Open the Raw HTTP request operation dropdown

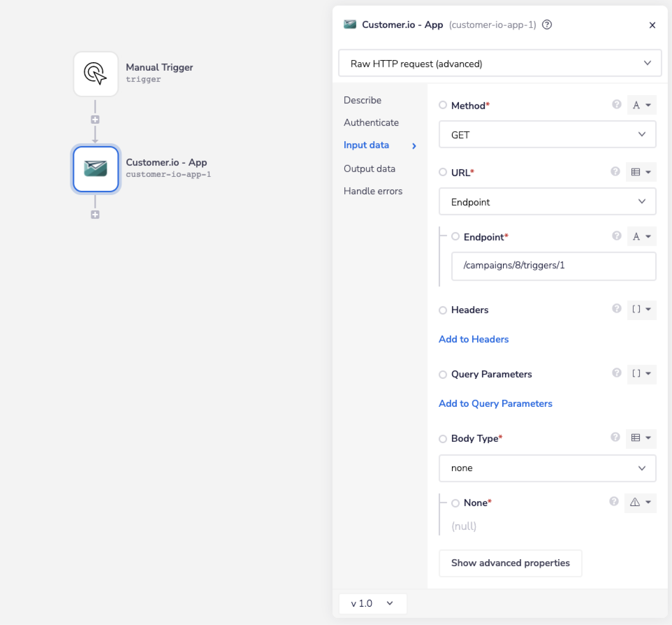tap(500, 63)
